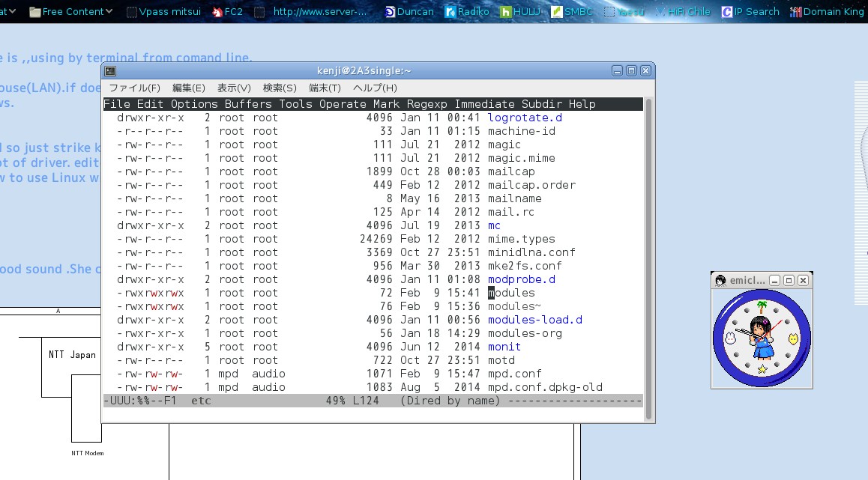
Task: Open the Radiko bookmark icon
Action: point(450,11)
